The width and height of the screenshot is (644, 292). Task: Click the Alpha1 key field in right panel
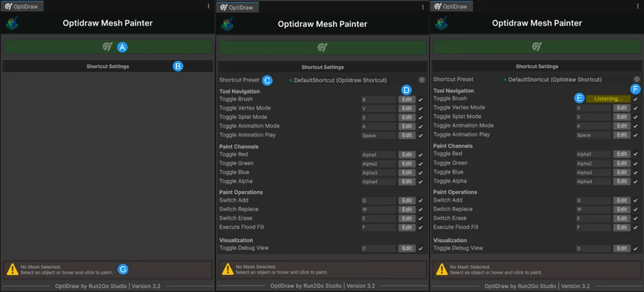[x=593, y=154]
